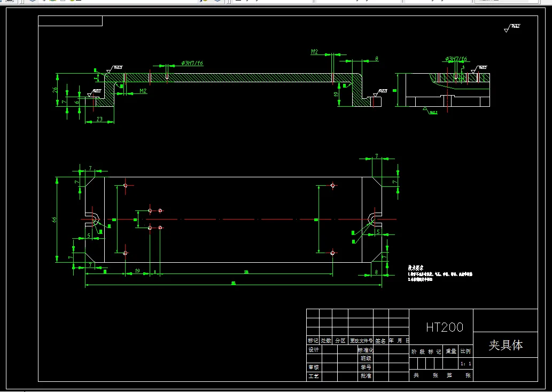Click the 夹具体 part name text
Screen dimensions: 552x392
click(506, 345)
